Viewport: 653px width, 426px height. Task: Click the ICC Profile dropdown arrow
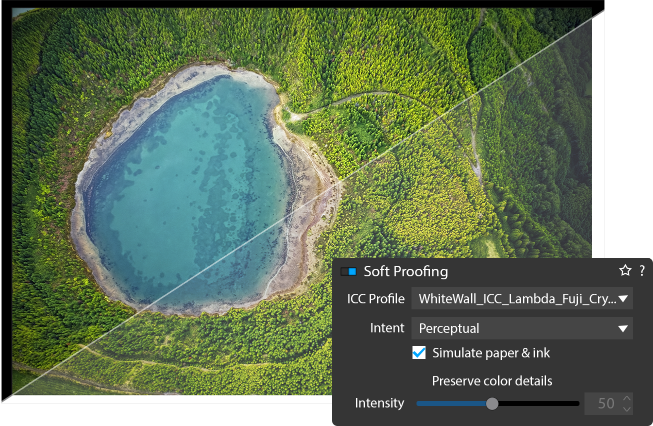pos(623,299)
